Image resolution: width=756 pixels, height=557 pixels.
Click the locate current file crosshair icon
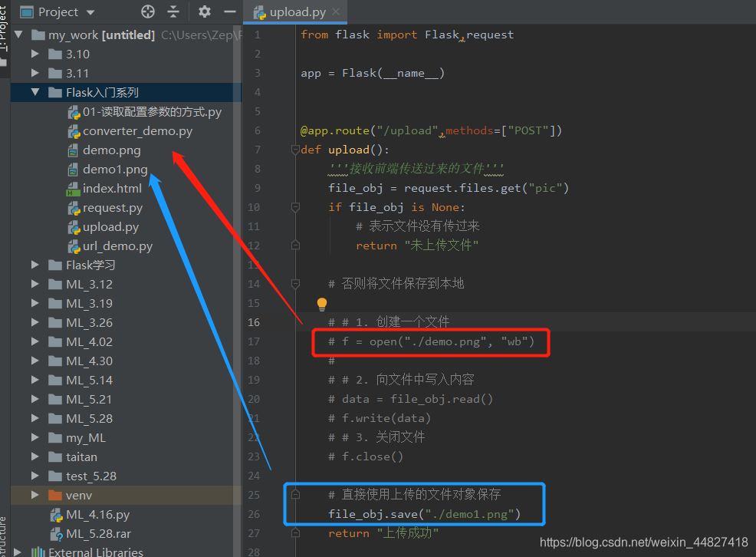tap(147, 12)
